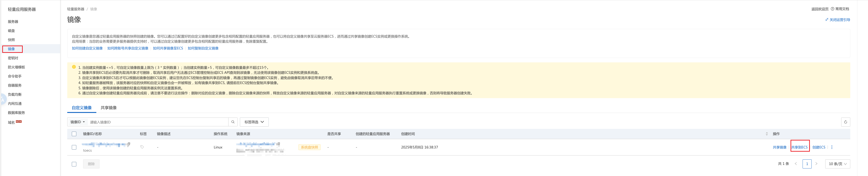Open the three-dot more actions menu
Image resolution: width=868 pixels, height=176 pixels.
pyautogui.click(x=832, y=147)
